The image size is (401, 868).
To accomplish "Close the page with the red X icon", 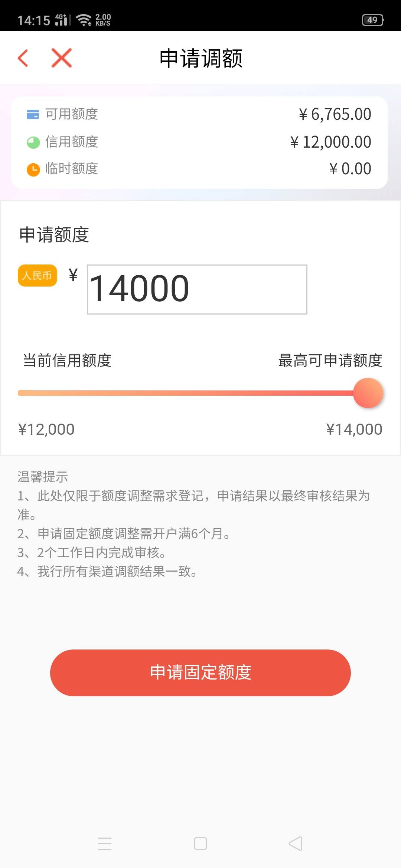I will coord(62,58).
